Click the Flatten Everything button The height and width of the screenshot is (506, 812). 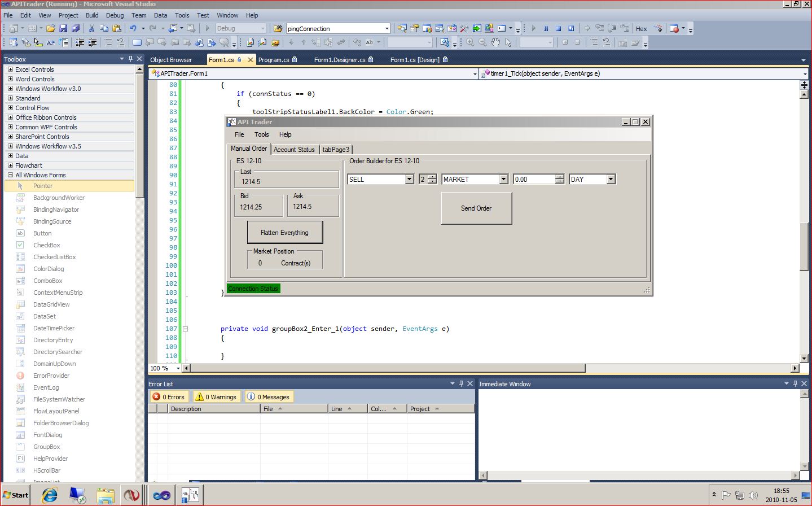[285, 233]
